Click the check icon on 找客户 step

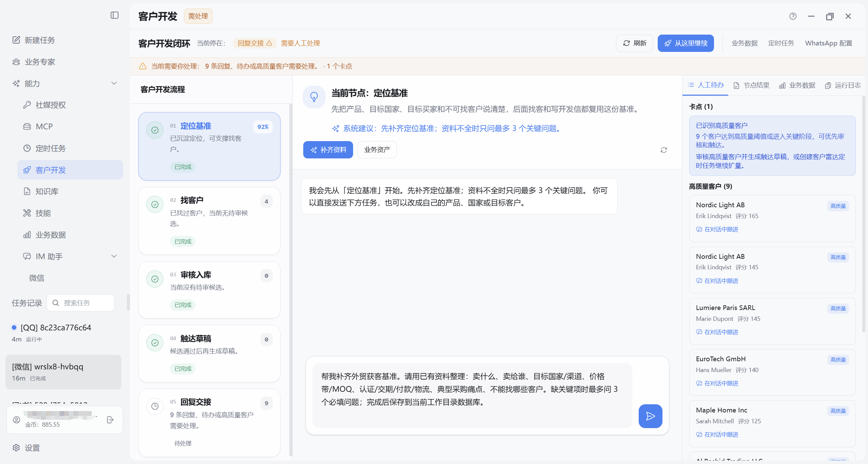coord(155,205)
